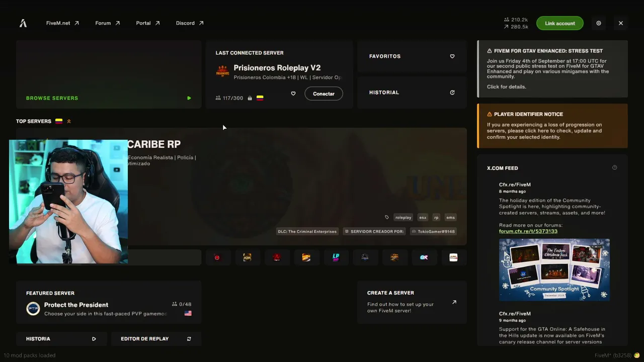
Task: Open the Discord link
Action: click(x=190, y=23)
